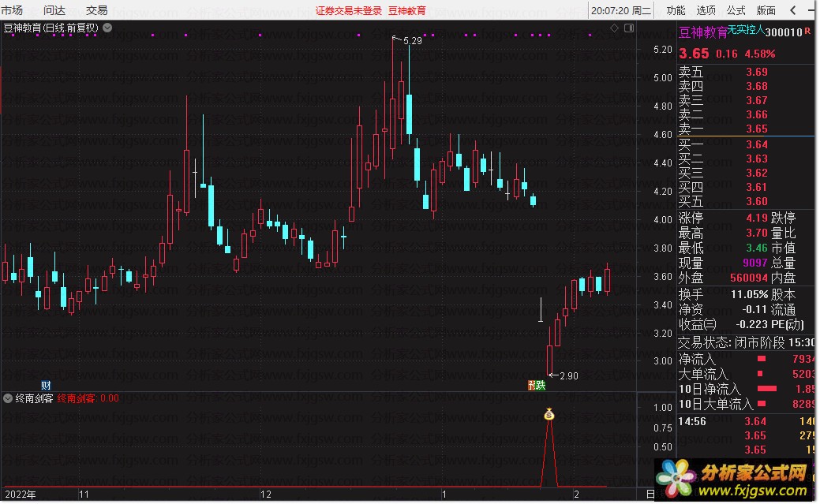Click the 收益(三) -0.223 value
Image resolution: width=820 pixels, height=504 pixels.
click(751, 324)
